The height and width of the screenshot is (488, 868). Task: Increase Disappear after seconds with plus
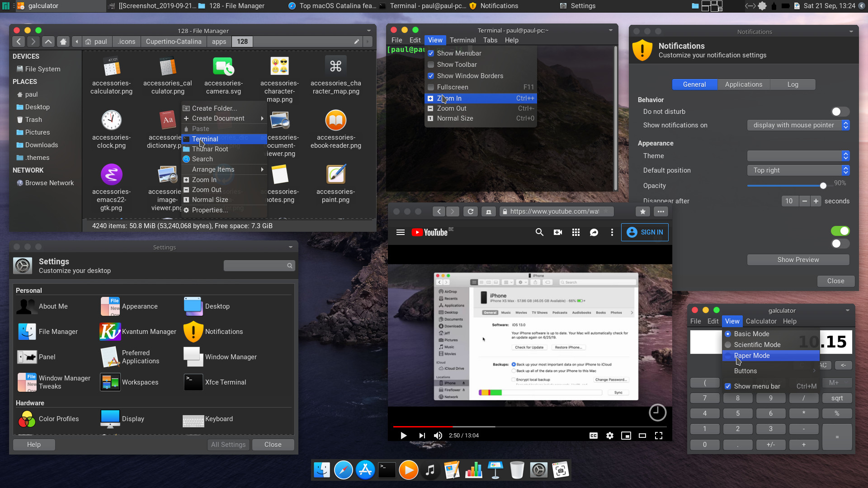click(x=816, y=201)
